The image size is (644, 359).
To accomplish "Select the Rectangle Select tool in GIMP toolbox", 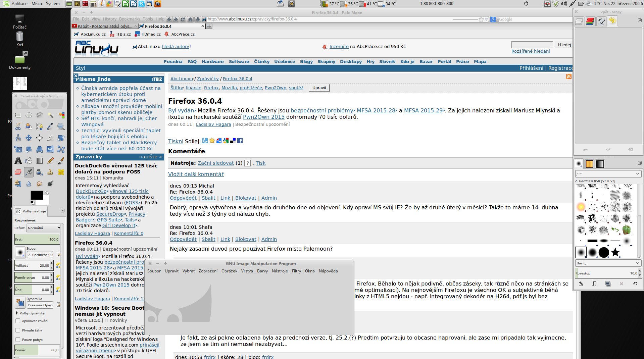I will pos(18,115).
